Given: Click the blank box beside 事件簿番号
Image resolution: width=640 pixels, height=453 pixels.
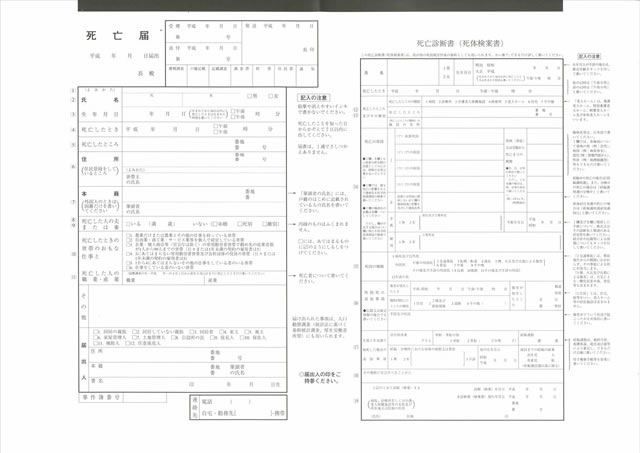Looking at the screenshot, I should pyautogui.click(x=144, y=397).
